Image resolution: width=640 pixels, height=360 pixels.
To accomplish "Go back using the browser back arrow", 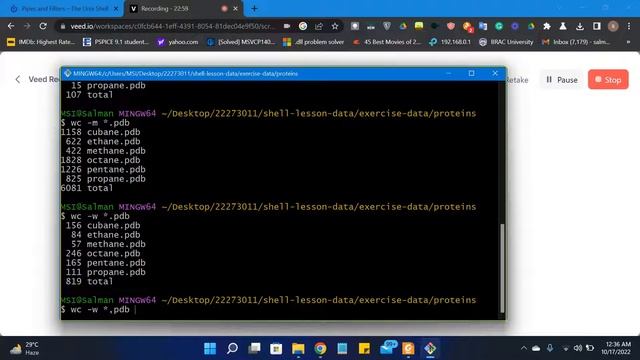I will (x=11, y=26).
